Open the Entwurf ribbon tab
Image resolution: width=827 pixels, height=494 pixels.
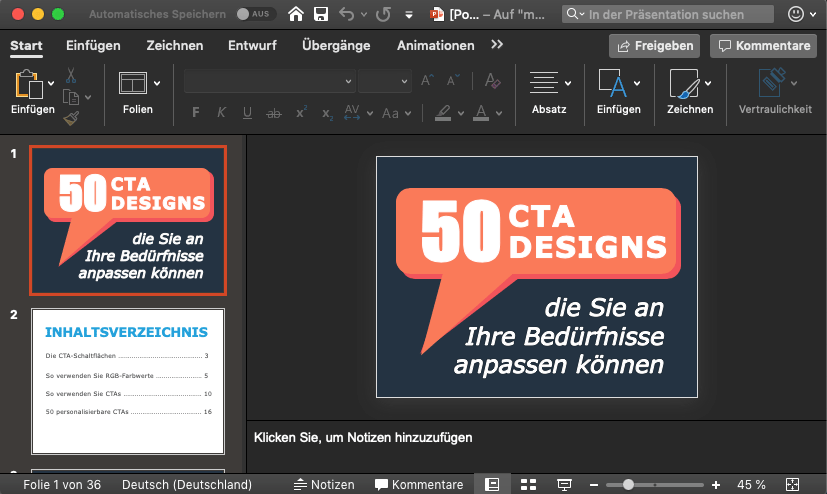click(252, 46)
